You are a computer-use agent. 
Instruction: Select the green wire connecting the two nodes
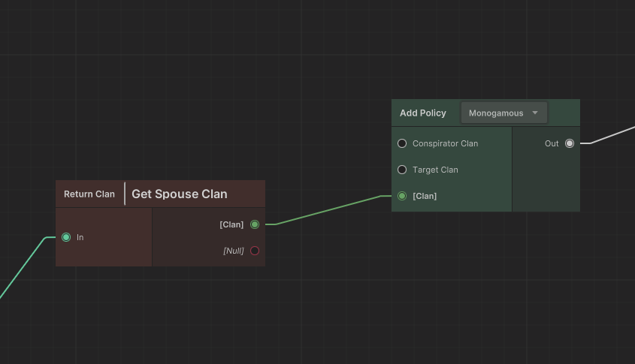331,210
